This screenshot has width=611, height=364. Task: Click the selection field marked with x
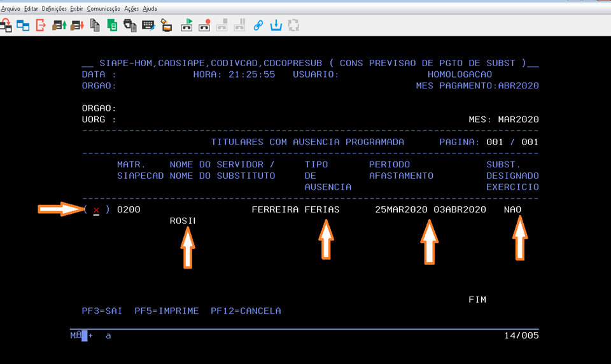click(96, 210)
